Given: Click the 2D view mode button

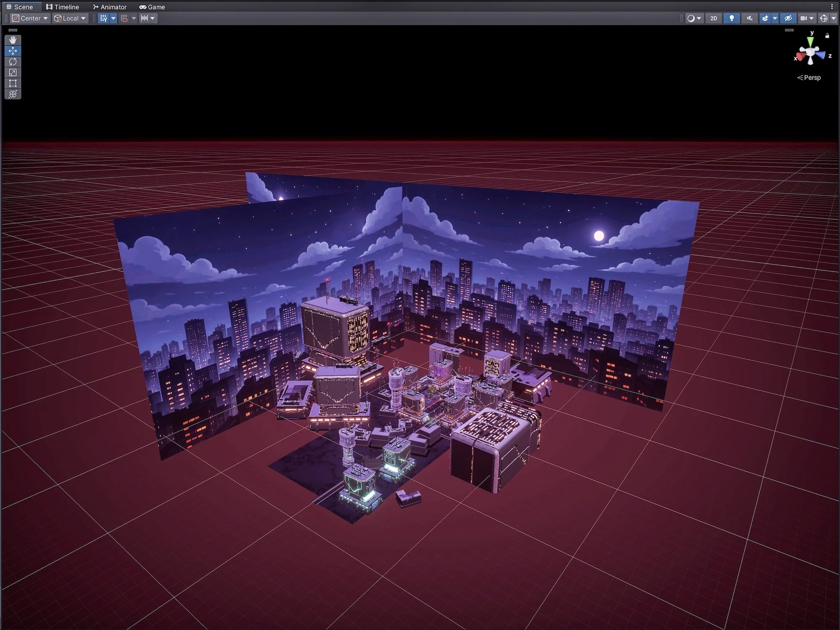Looking at the screenshot, I should [x=714, y=18].
